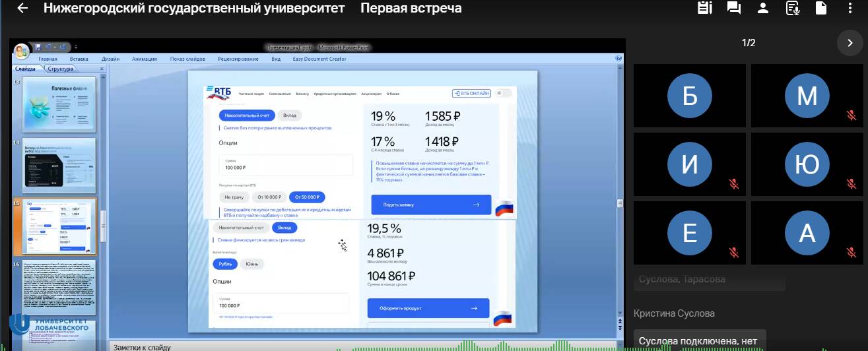Screen dimensions: 868x351
Task: Toggle the switch next to ВТБ ОНЛАЙН
Action: click(x=504, y=93)
